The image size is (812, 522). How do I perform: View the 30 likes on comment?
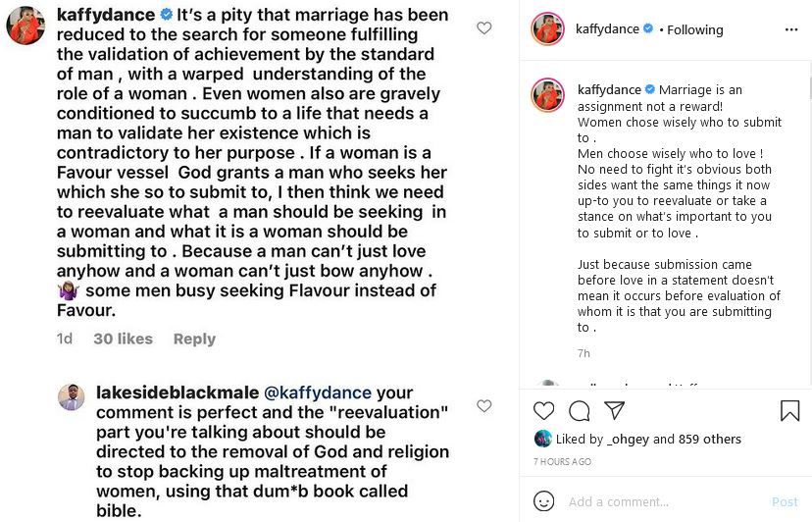(x=123, y=339)
